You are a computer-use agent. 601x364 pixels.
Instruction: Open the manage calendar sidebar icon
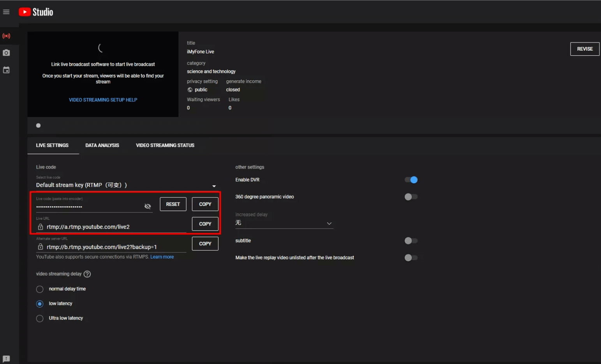pyautogui.click(x=6, y=70)
